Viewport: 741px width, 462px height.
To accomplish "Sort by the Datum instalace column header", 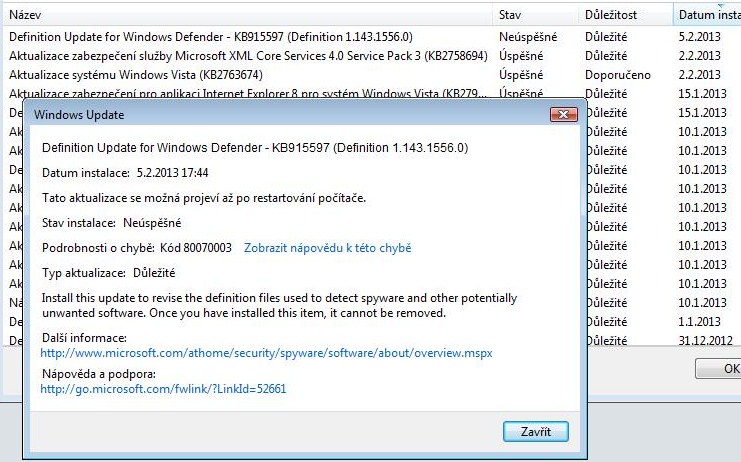I will click(x=707, y=15).
